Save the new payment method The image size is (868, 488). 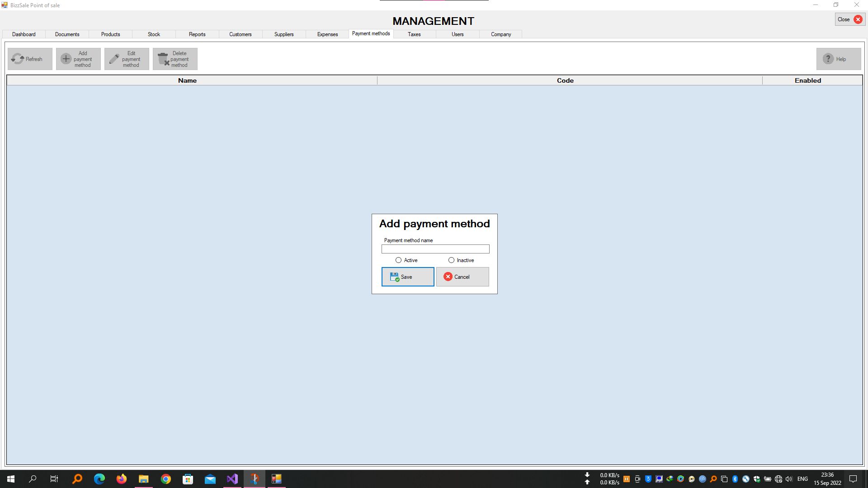pos(408,277)
